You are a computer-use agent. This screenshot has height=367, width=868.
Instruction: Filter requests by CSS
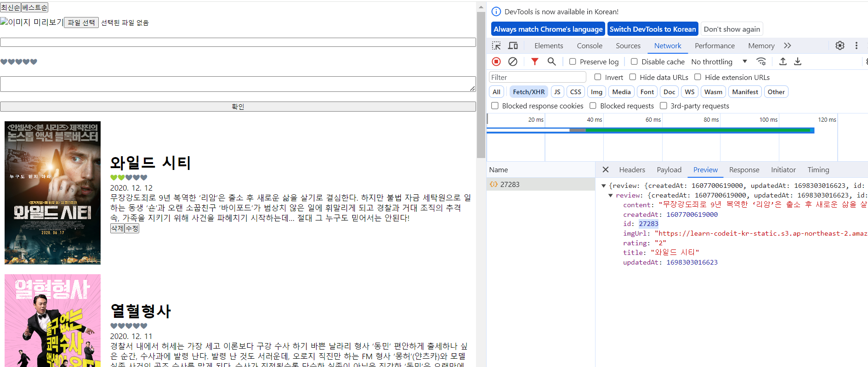[575, 92]
